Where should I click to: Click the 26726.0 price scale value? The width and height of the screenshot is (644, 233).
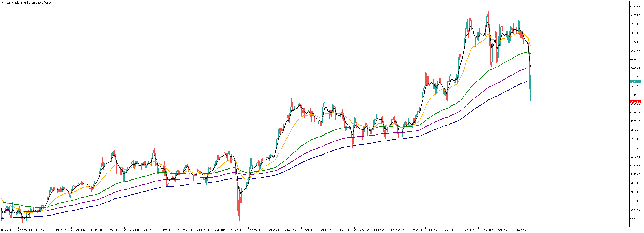click(x=635, y=130)
